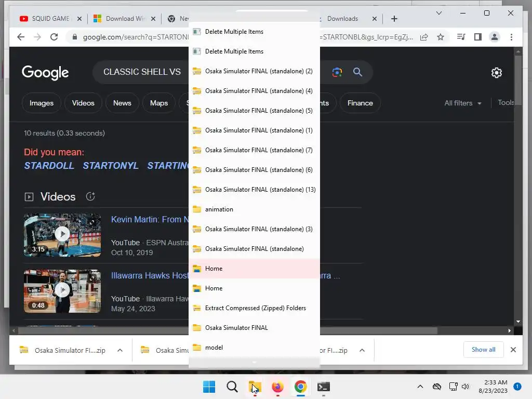Open Terminal from the taskbar
Viewport: 532px width, 399px height.
pos(323,387)
